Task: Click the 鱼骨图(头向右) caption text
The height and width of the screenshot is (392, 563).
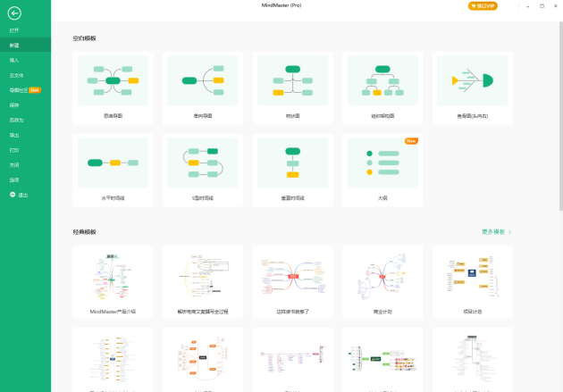Action: pyautogui.click(x=473, y=116)
